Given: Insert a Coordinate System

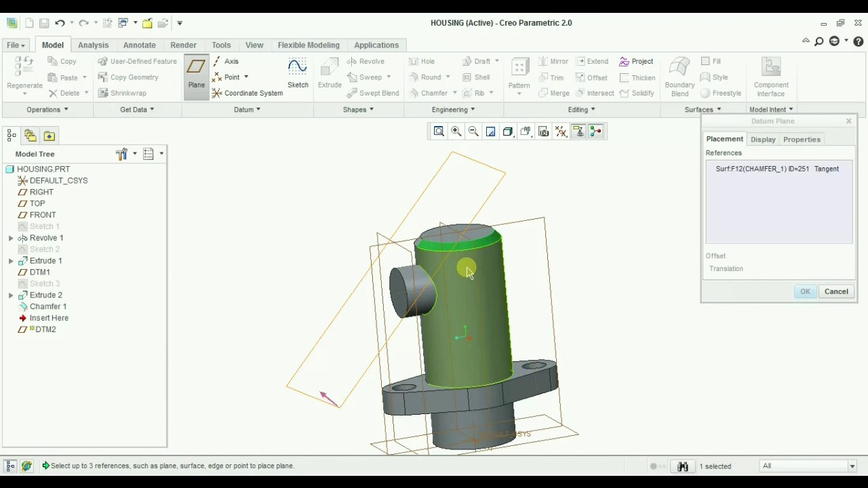Looking at the screenshot, I should click(x=248, y=93).
